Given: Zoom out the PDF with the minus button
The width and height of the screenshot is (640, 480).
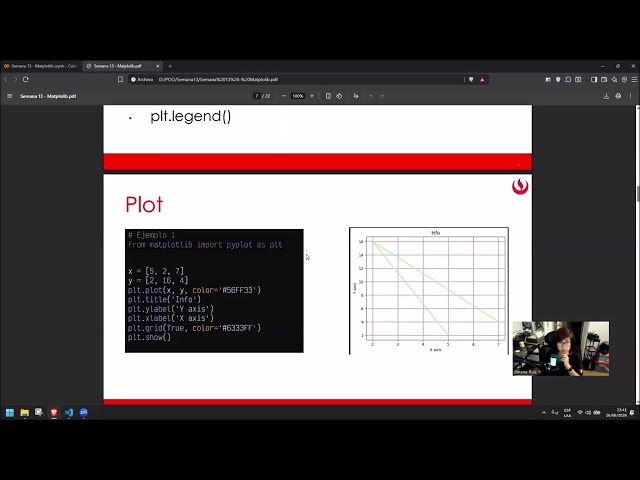Looking at the screenshot, I should point(284,96).
